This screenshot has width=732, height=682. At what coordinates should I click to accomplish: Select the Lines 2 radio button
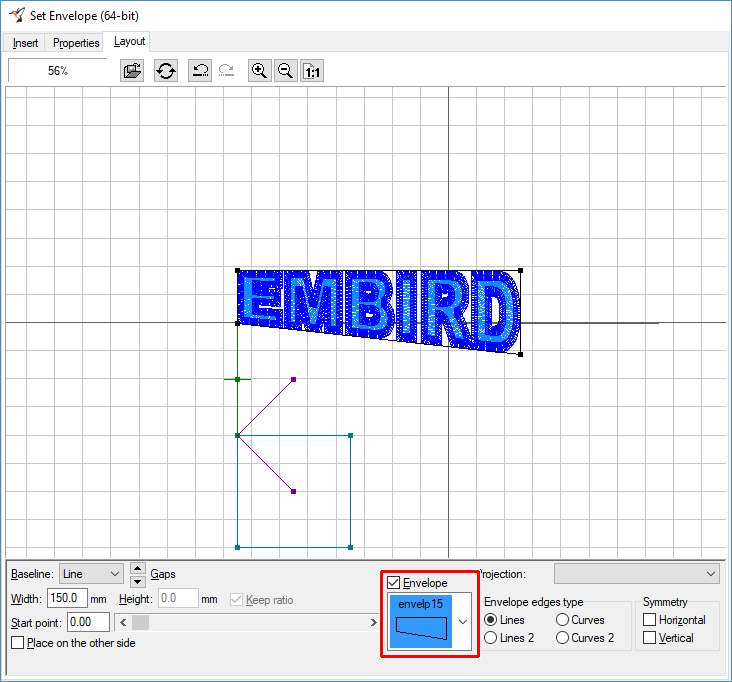(491, 638)
